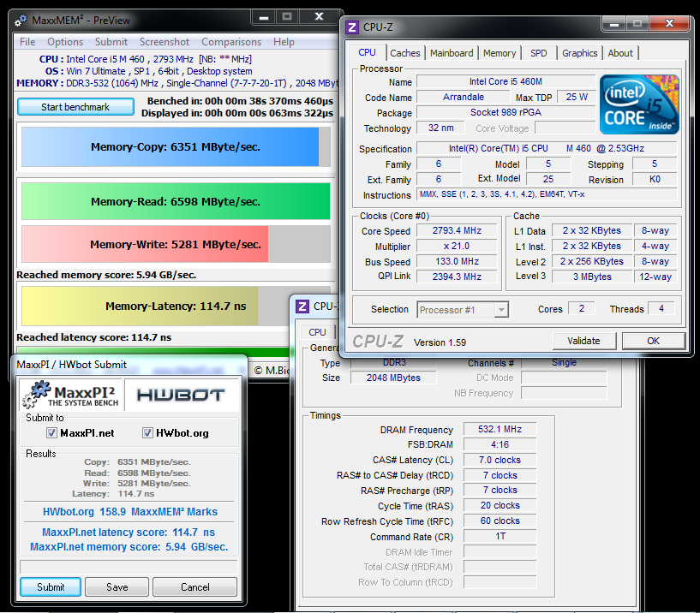Viewport: 700px width, 613px height.
Task: Click the second CPU-Z window's Z icon
Action: (302, 306)
